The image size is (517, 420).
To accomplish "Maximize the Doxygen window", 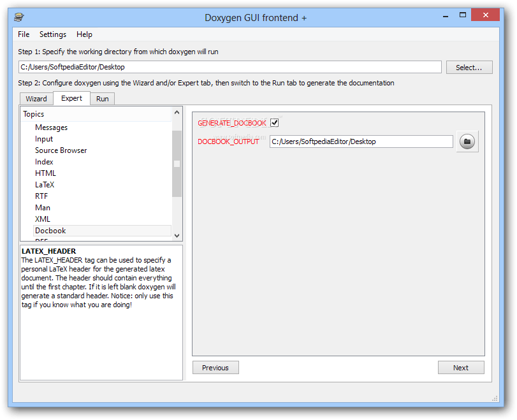I will pyautogui.click(x=463, y=15).
